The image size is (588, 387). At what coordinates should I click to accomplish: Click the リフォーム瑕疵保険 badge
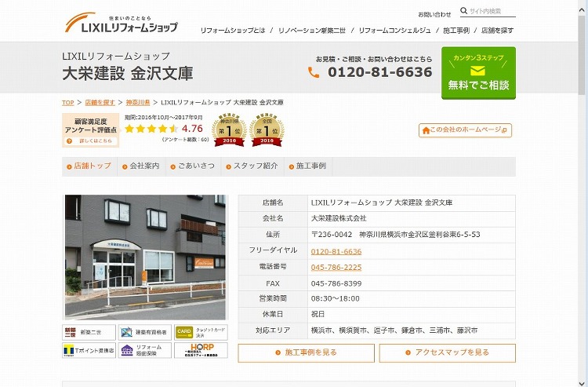[x=145, y=350]
